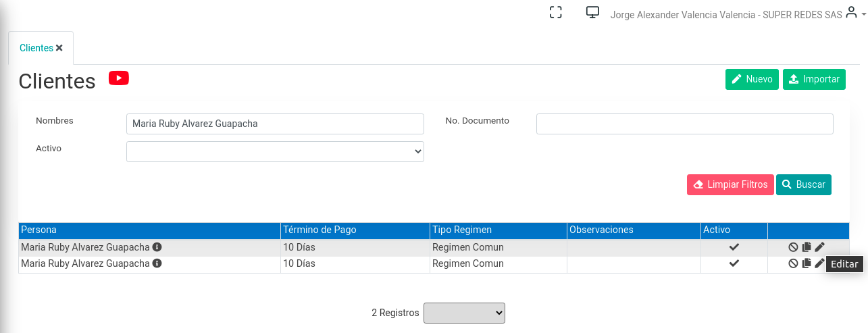Open the records-per-page dropdown
The image size is (868, 333).
(x=464, y=313)
